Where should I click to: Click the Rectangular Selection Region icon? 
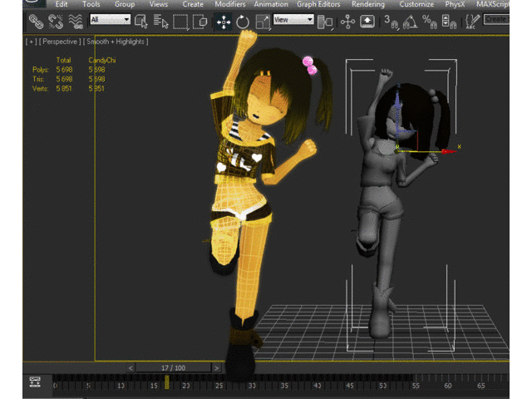[180, 22]
